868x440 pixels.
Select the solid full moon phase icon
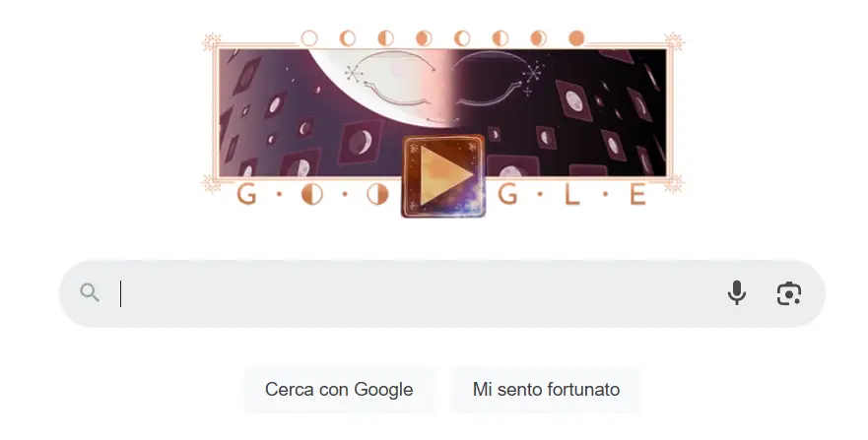click(x=576, y=38)
